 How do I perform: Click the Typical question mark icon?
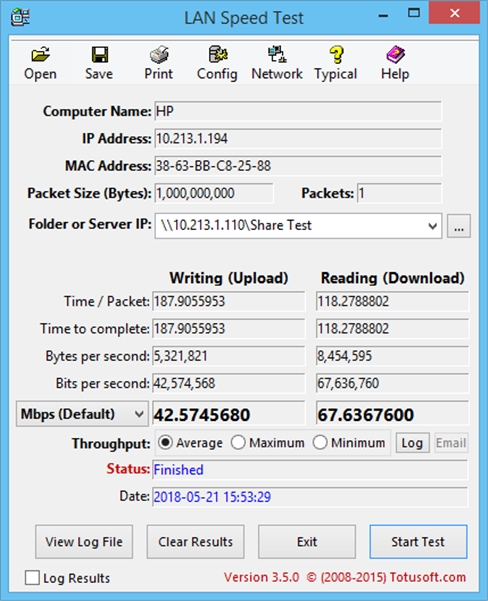[x=336, y=55]
